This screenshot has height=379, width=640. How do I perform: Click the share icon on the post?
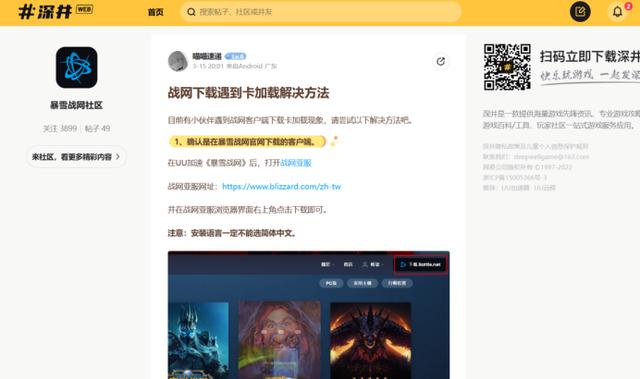point(440,61)
